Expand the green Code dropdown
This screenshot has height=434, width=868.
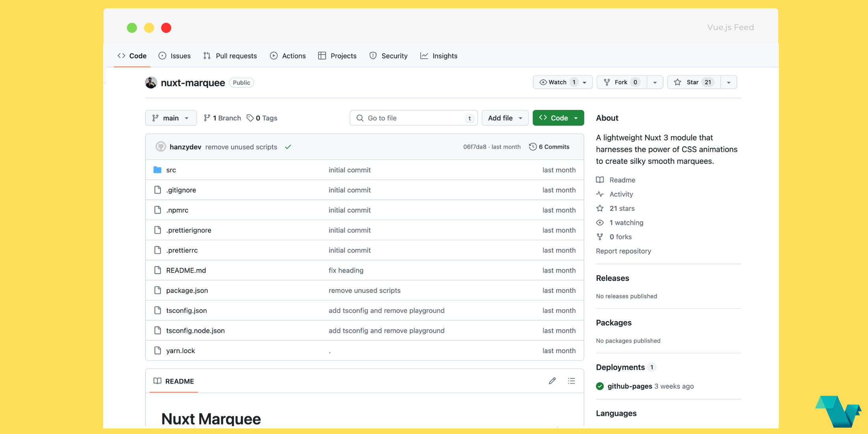click(x=558, y=118)
